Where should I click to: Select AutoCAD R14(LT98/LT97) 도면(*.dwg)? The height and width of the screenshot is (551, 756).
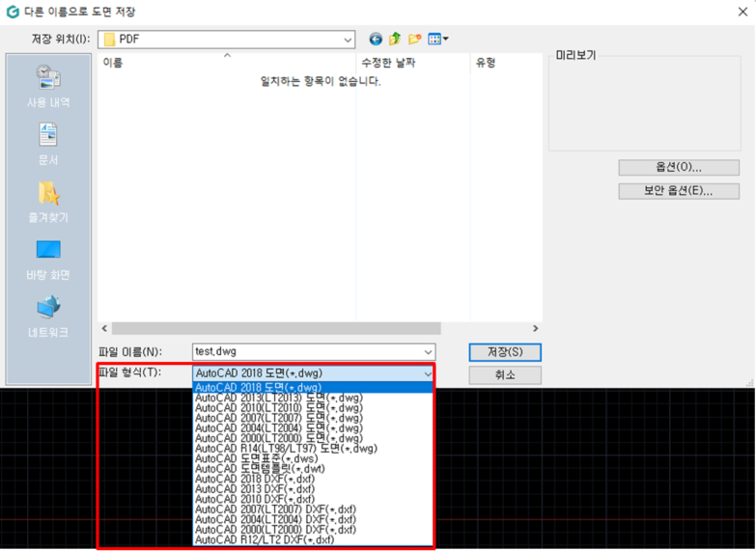tap(313, 449)
